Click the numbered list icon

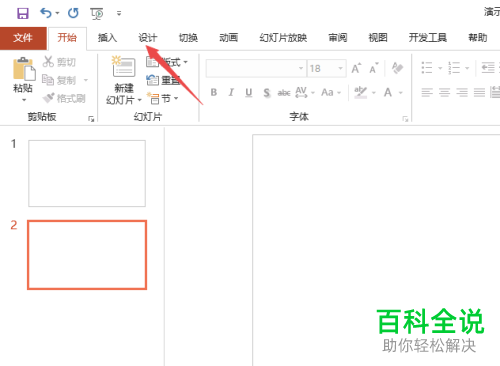coord(454,68)
